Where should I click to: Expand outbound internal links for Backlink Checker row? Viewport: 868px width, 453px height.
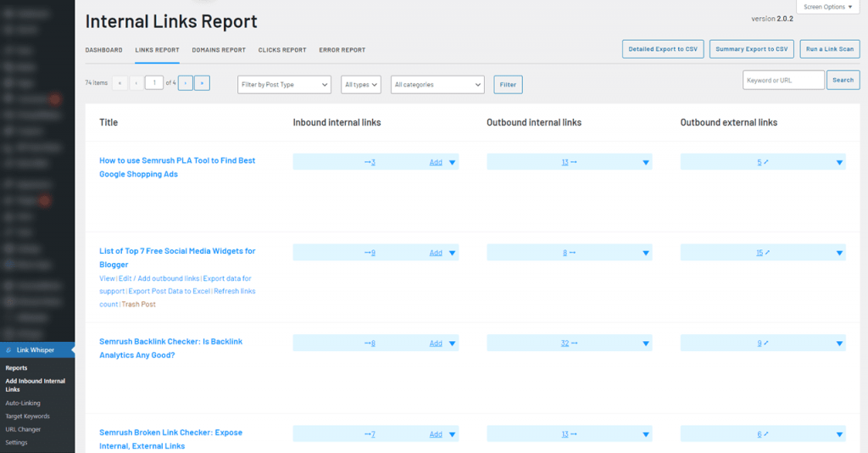coord(645,344)
